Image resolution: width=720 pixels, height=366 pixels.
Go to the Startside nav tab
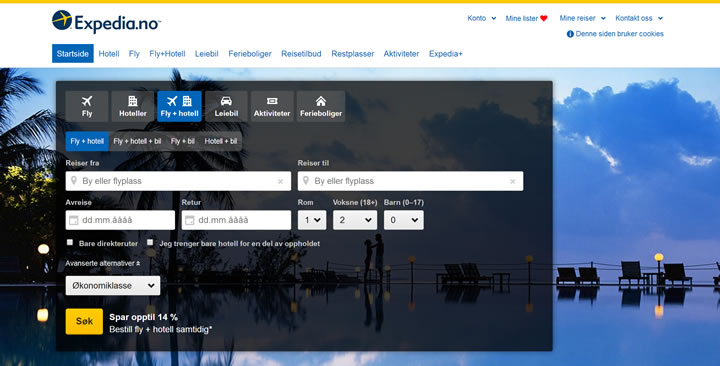coord(73,53)
